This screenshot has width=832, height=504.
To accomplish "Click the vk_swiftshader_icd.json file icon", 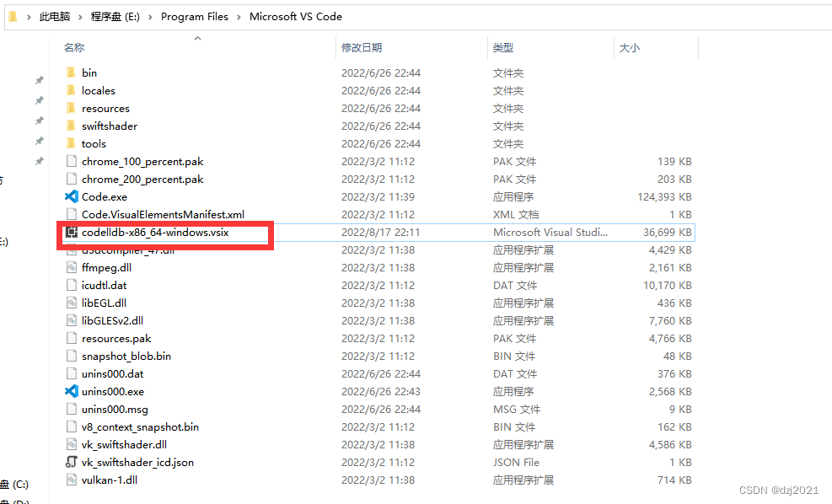I will [72, 462].
